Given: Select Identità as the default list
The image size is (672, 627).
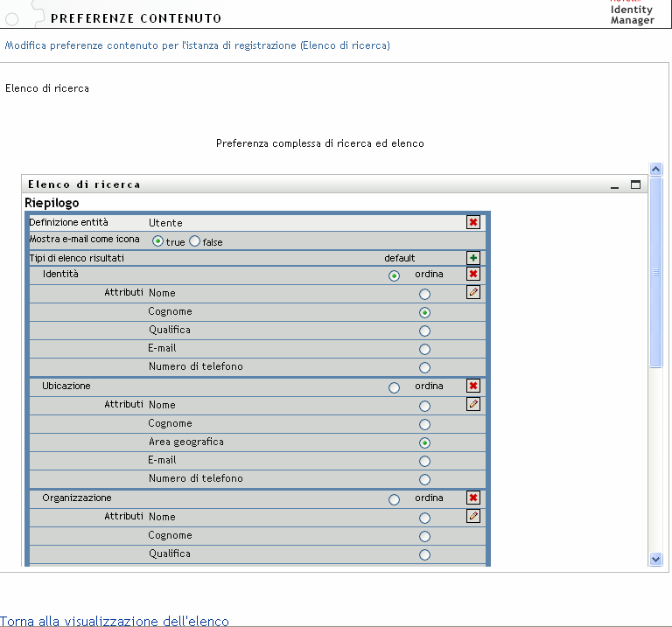Looking at the screenshot, I should [394, 275].
